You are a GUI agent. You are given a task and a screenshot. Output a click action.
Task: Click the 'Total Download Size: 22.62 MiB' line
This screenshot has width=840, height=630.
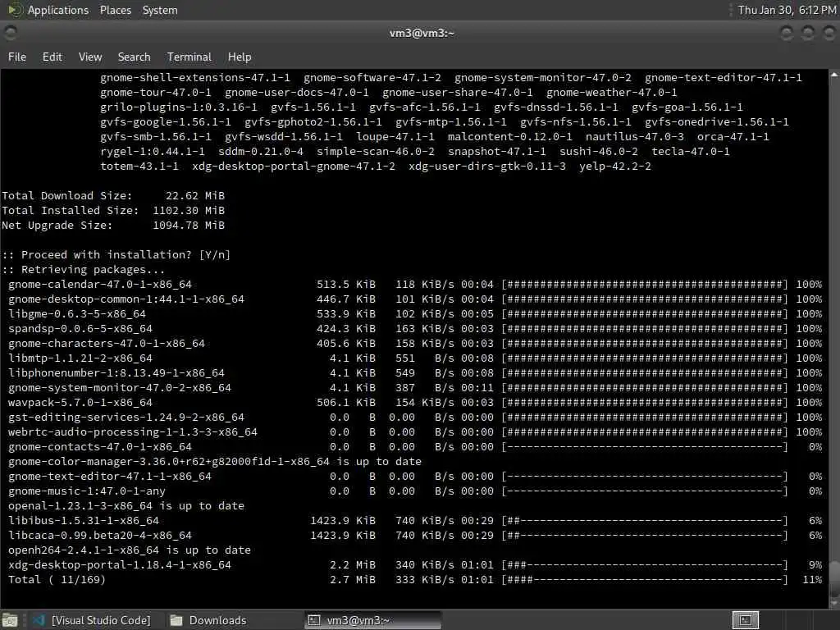point(113,195)
